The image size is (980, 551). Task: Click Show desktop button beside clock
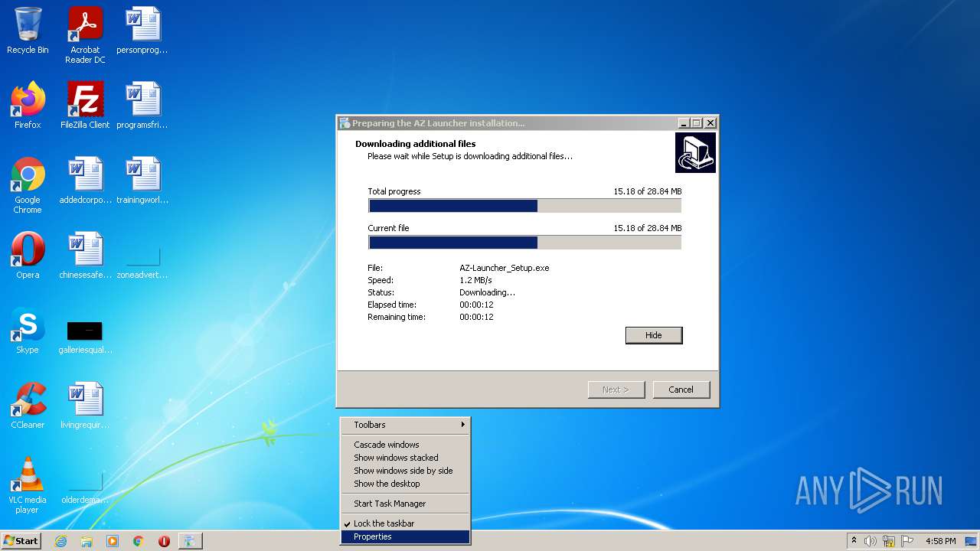(972, 541)
